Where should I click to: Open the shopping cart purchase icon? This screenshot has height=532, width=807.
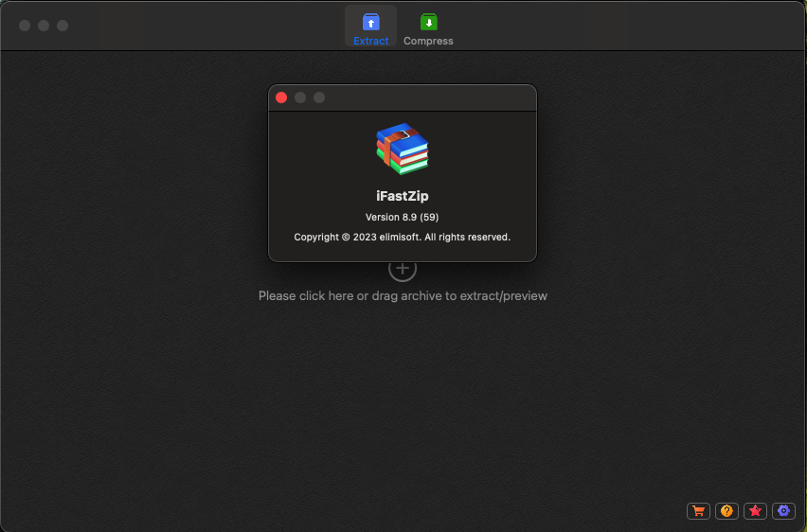coord(698,511)
